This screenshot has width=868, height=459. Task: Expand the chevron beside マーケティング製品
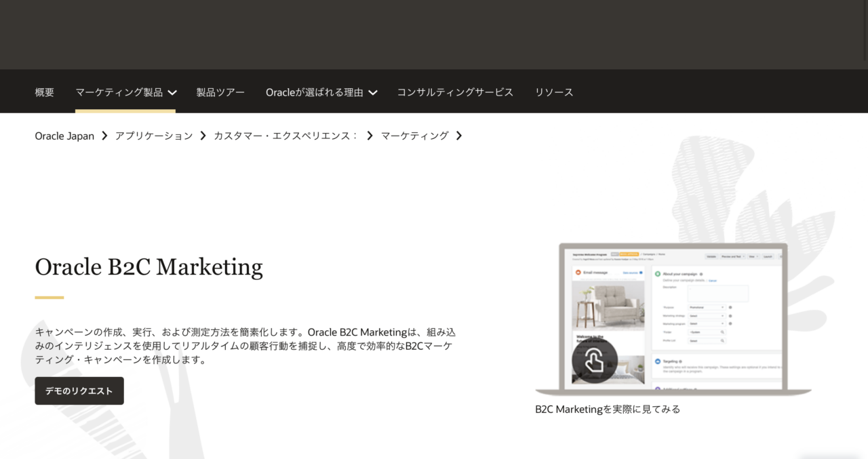point(172,93)
